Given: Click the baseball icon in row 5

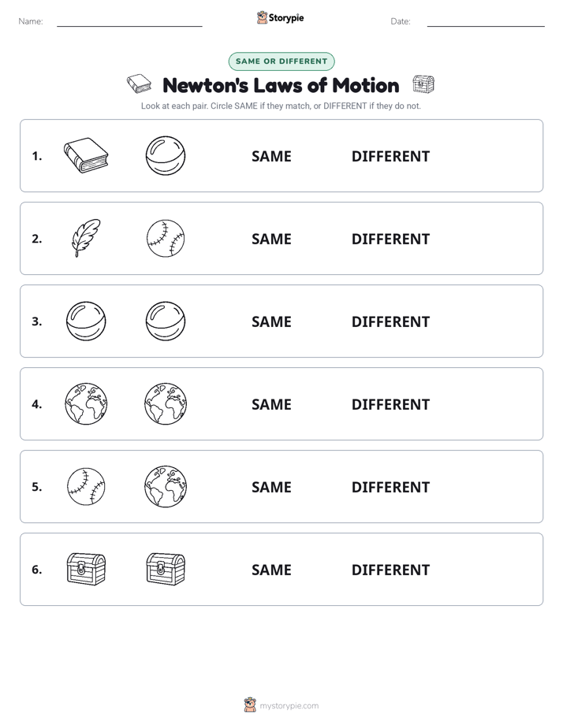Looking at the screenshot, I should pos(86,486).
